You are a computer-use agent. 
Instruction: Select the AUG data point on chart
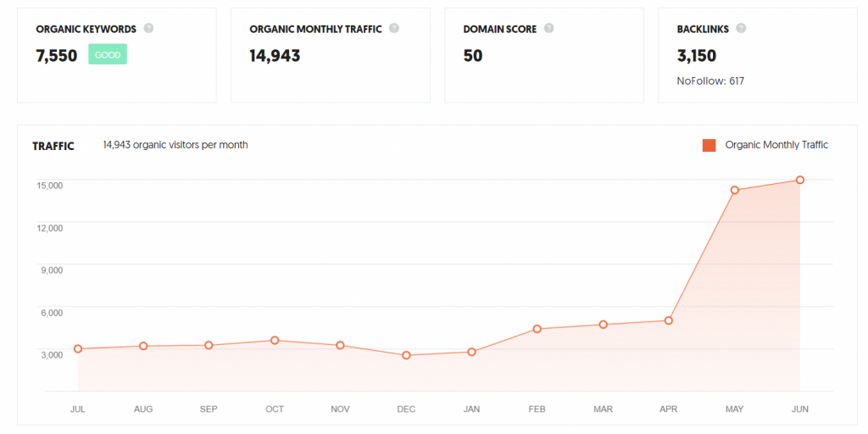click(x=143, y=346)
